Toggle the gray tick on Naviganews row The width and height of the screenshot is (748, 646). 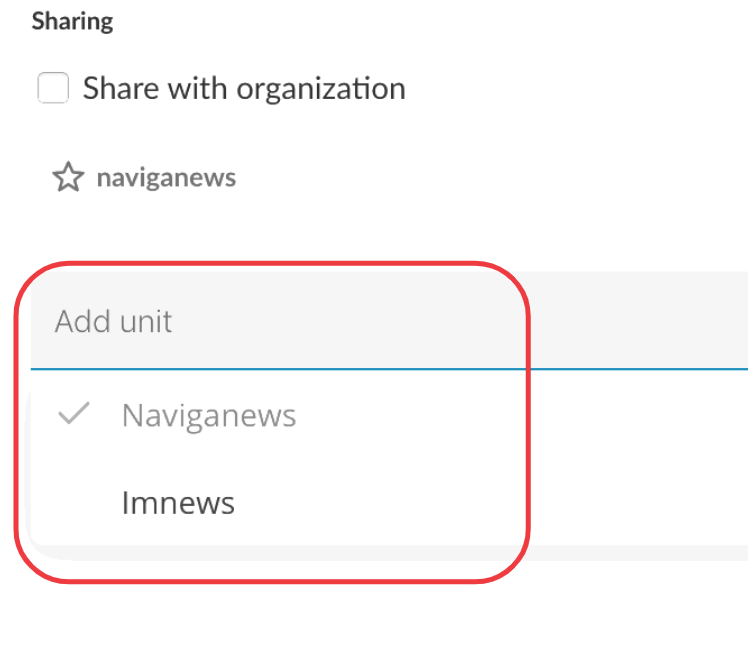(74, 414)
